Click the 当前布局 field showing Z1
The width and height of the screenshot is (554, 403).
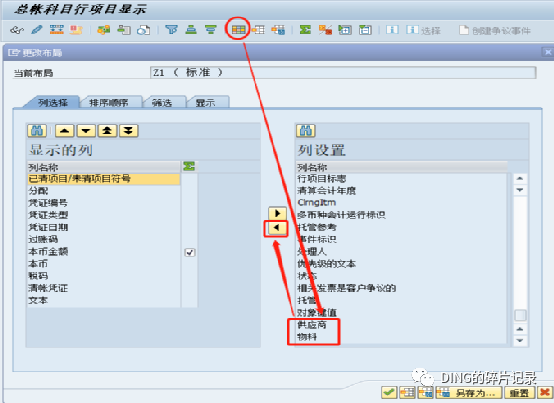coord(343,73)
